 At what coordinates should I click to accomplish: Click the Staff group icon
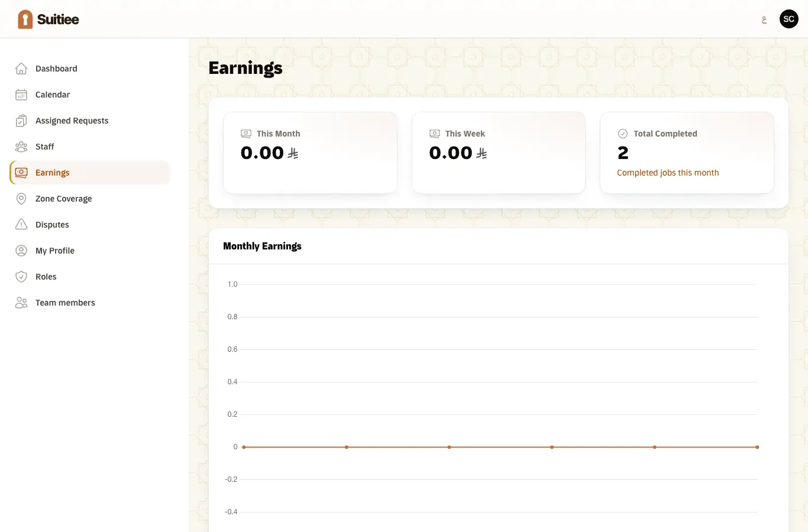pyautogui.click(x=21, y=147)
